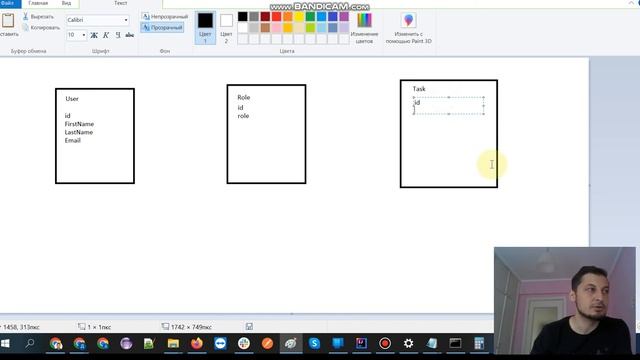Open Skype from the taskbar
The height and width of the screenshot is (360, 640).
314,343
